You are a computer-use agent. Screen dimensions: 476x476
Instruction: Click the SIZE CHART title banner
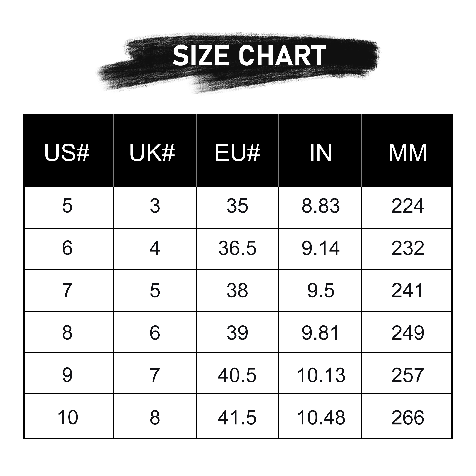[249, 56]
